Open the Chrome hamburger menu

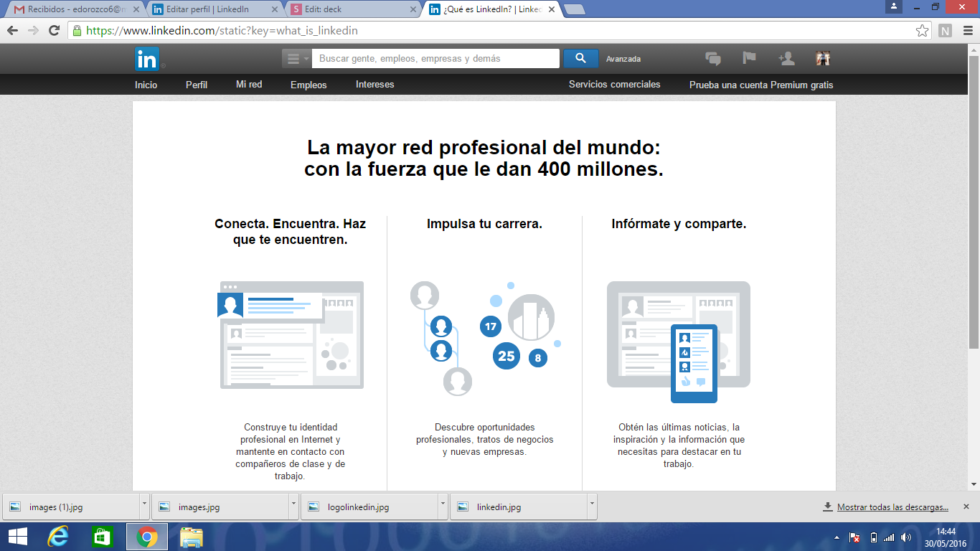coord(966,31)
